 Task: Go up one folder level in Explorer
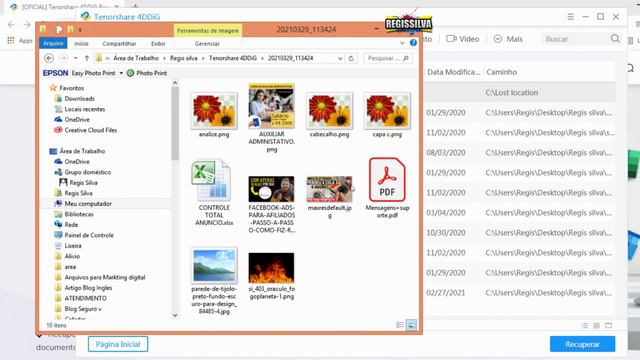point(87,58)
